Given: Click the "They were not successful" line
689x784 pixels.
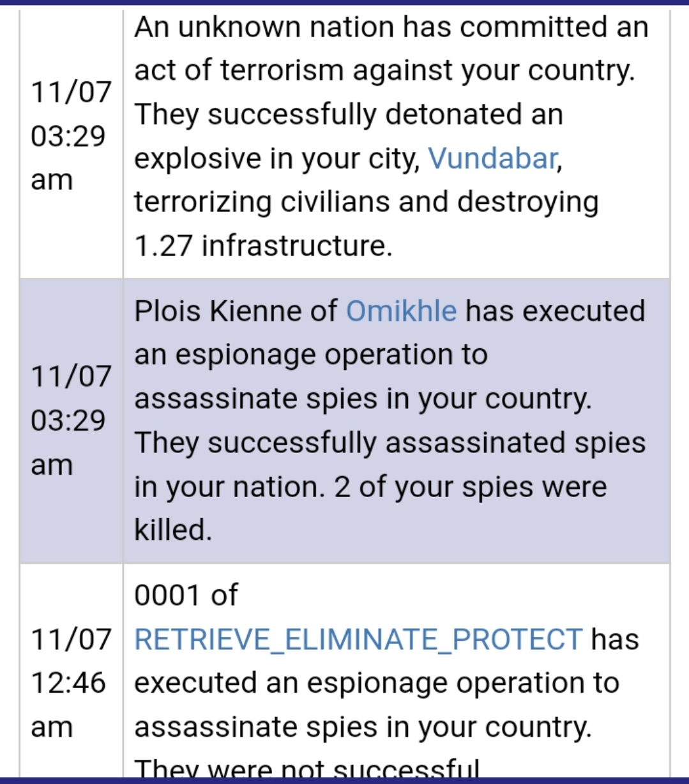Looking at the screenshot, I should (307, 769).
